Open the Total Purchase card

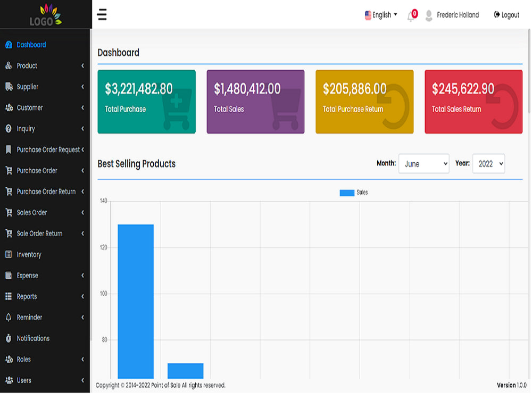point(147,102)
